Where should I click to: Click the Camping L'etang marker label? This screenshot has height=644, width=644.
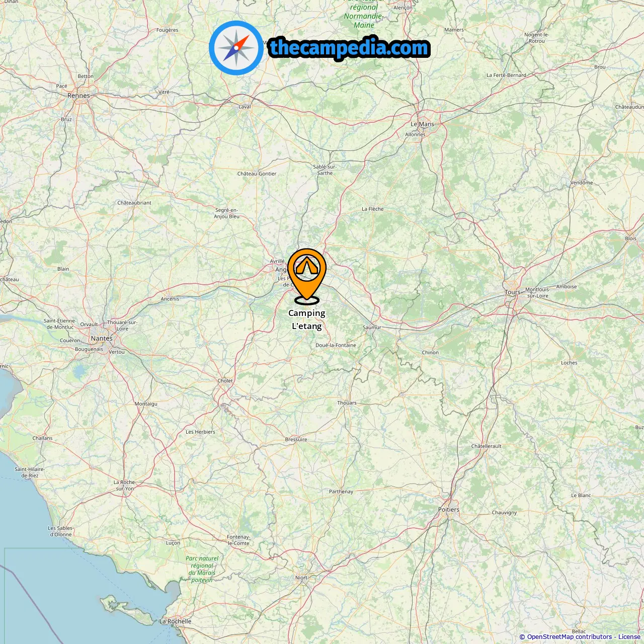pyautogui.click(x=307, y=319)
